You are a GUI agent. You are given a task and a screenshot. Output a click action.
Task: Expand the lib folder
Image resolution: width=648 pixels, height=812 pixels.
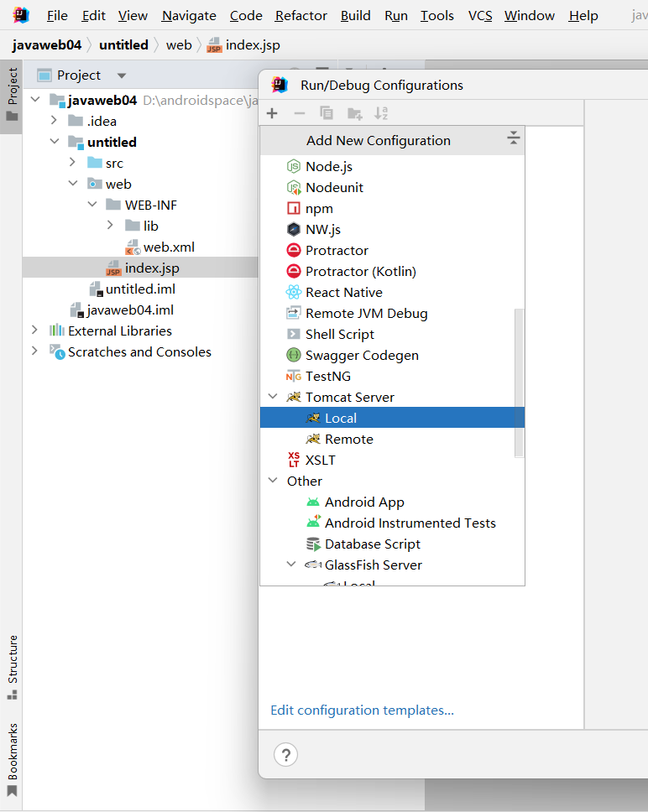pyautogui.click(x=110, y=226)
